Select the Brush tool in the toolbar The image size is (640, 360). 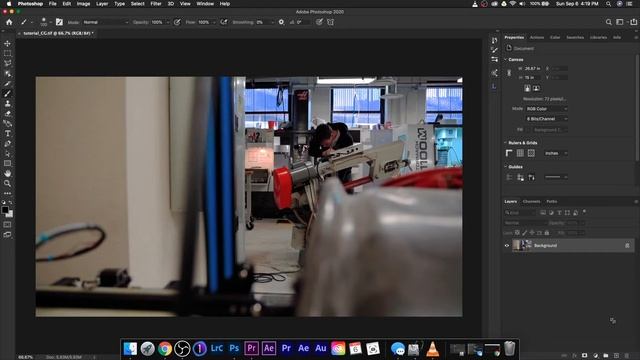click(7, 93)
